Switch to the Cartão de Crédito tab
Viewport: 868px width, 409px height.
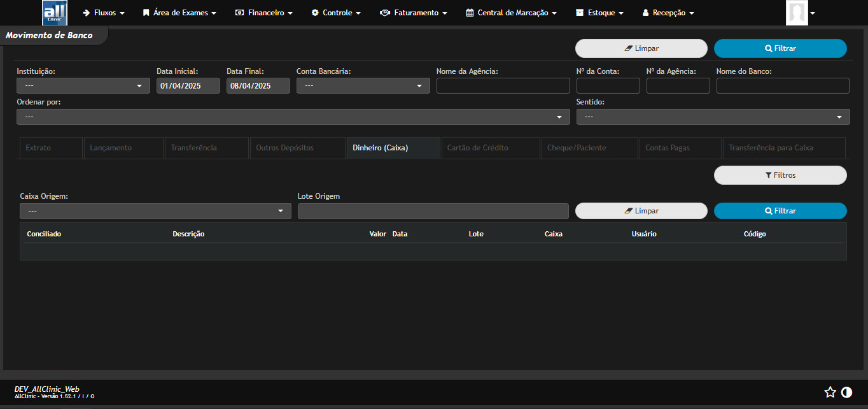pos(490,147)
